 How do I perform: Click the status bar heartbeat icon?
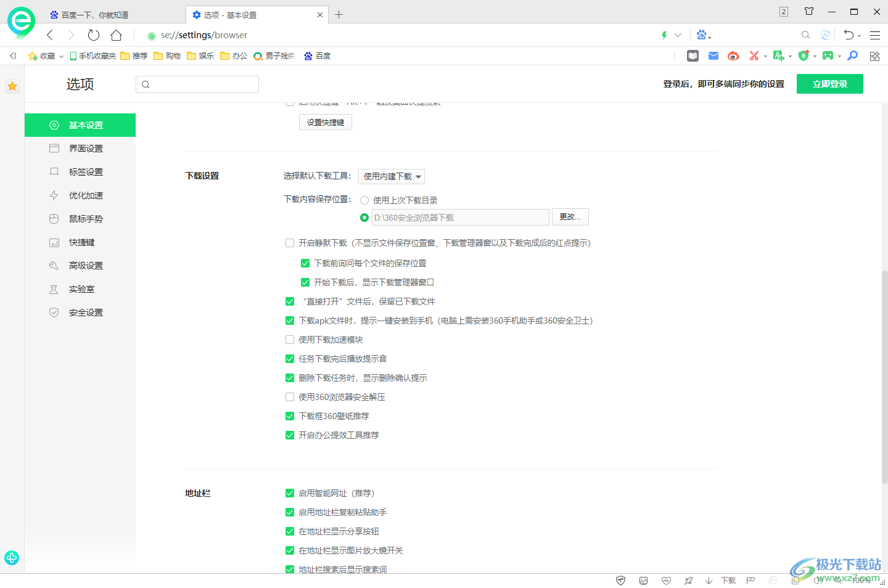(x=666, y=581)
